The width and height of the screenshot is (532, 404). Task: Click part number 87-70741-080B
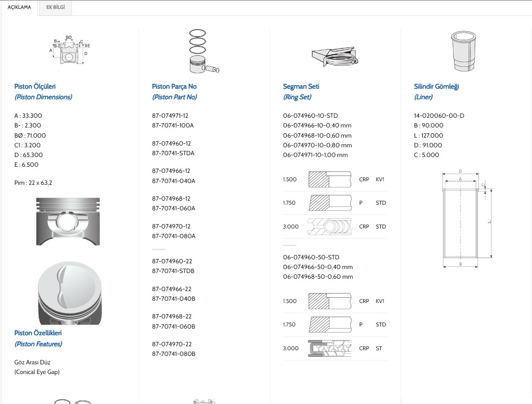coord(173,354)
